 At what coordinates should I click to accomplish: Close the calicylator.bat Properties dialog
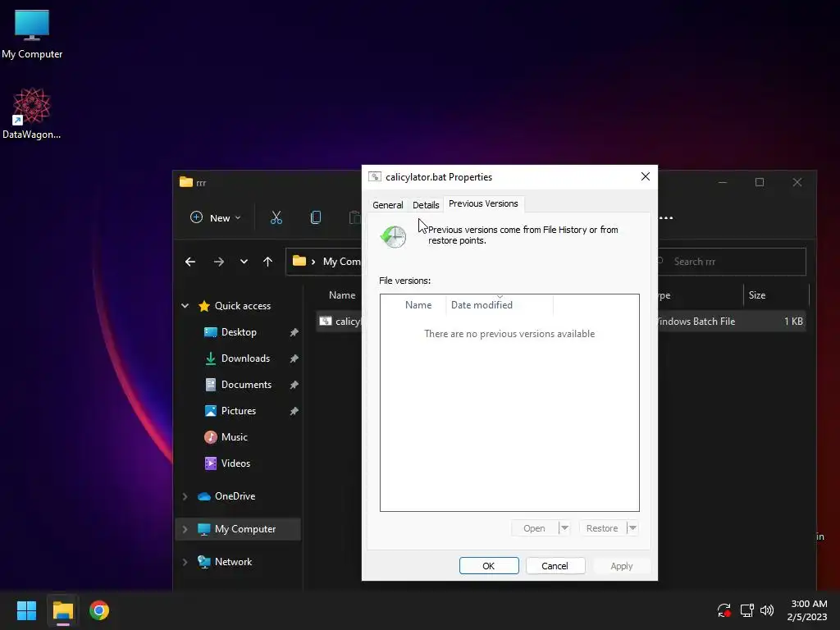[x=646, y=177]
